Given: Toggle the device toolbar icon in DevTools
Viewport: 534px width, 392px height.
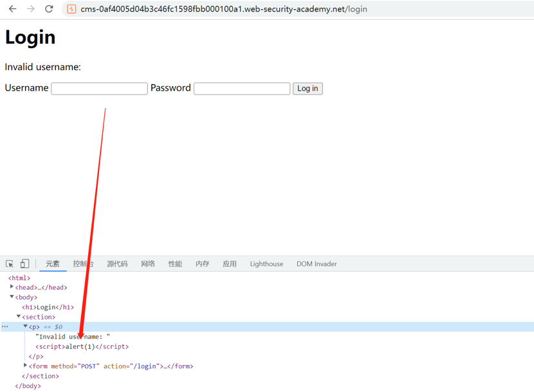Looking at the screenshot, I should pyautogui.click(x=24, y=263).
